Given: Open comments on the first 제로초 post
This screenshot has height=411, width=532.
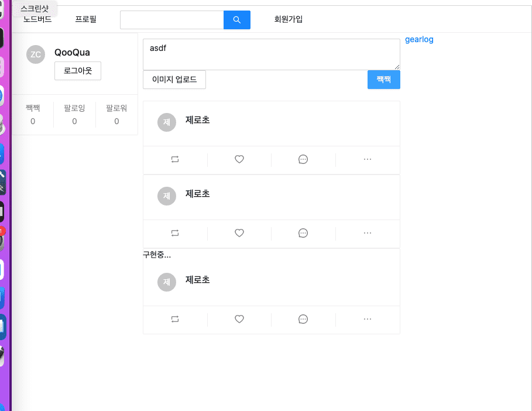Looking at the screenshot, I should [x=303, y=159].
